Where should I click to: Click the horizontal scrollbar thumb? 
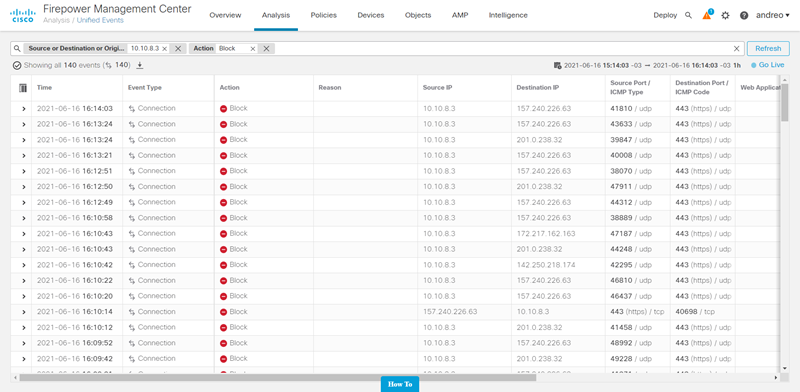(278, 378)
